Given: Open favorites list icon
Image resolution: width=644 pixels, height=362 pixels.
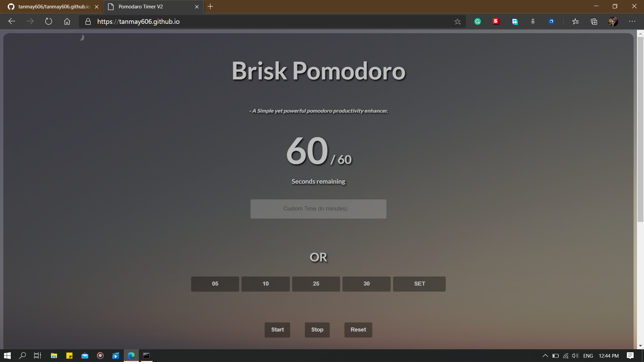Looking at the screenshot, I should point(576,21).
